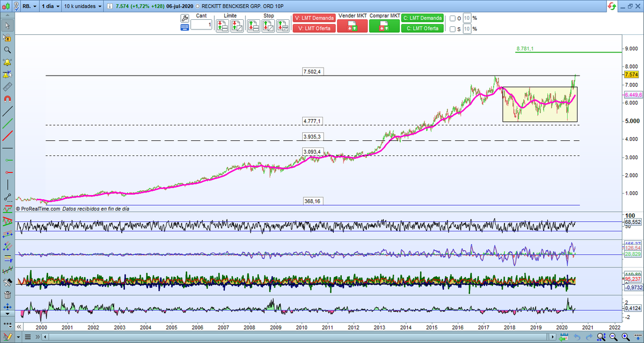644x343 pixels.
Task: Select the arrow cursor tool
Action: click(8, 26)
